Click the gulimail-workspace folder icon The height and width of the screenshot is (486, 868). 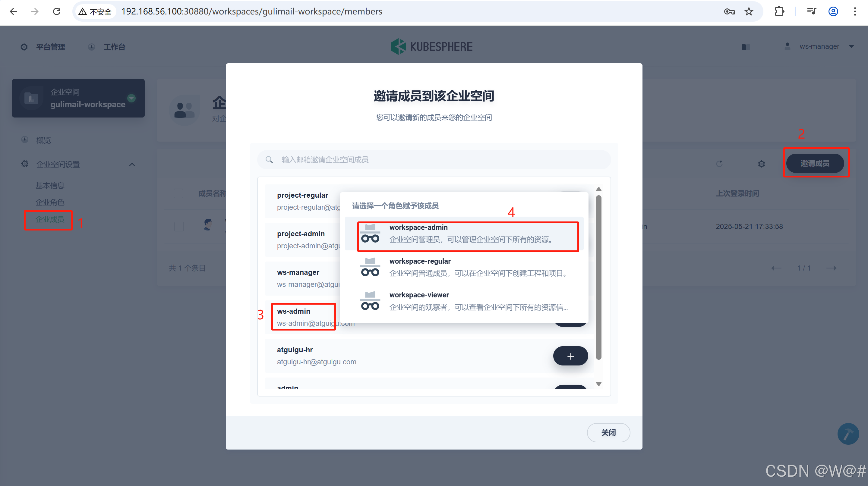(x=31, y=98)
